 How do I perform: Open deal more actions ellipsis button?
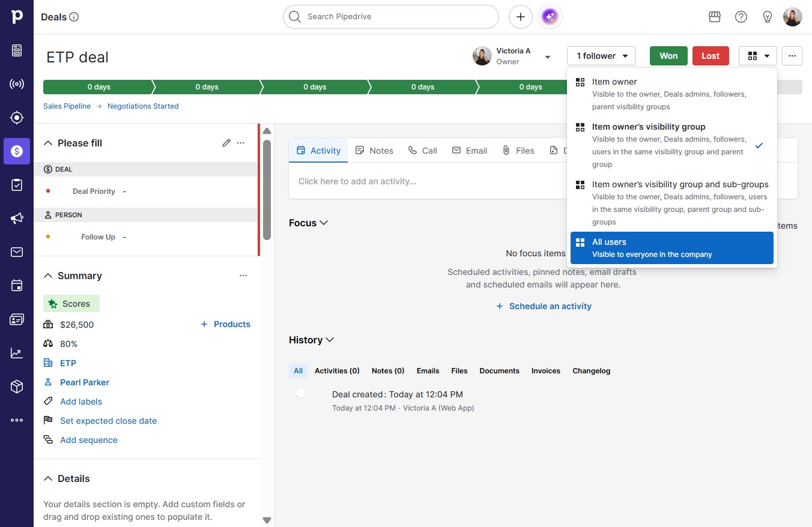click(792, 56)
